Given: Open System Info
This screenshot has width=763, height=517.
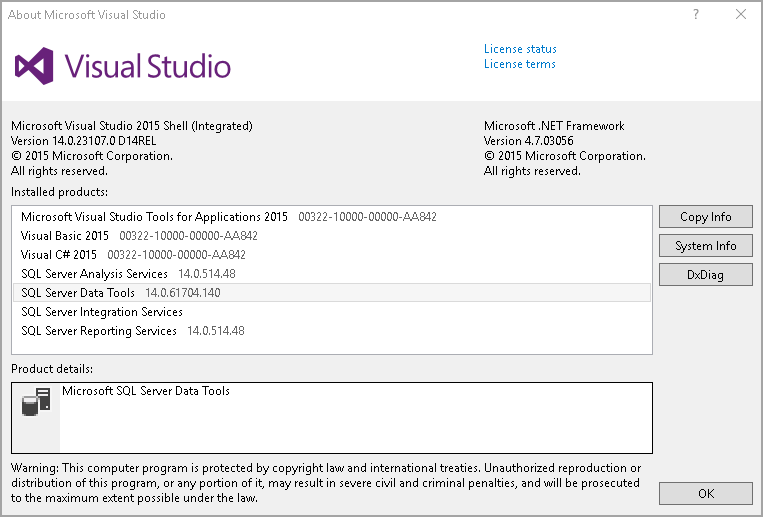Looking at the screenshot, I should (x=705, y=246).
